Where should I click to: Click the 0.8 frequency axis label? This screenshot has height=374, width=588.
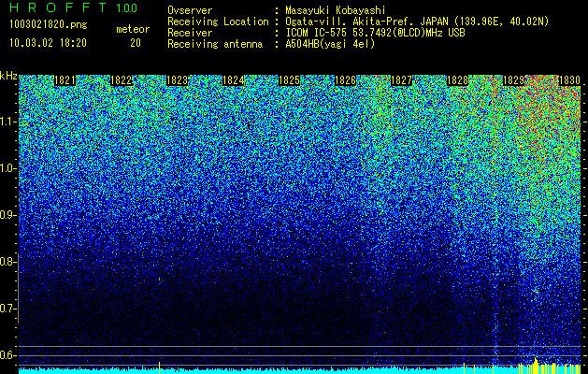[x=7, y=262]
